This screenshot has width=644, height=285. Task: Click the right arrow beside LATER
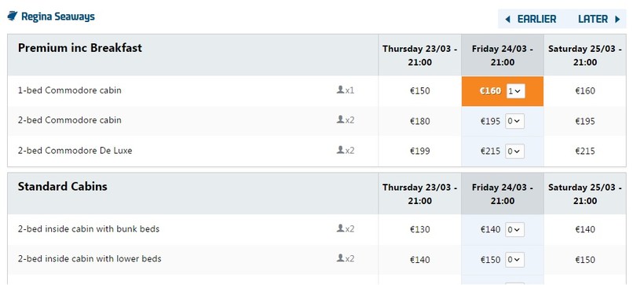coord(617,20)
